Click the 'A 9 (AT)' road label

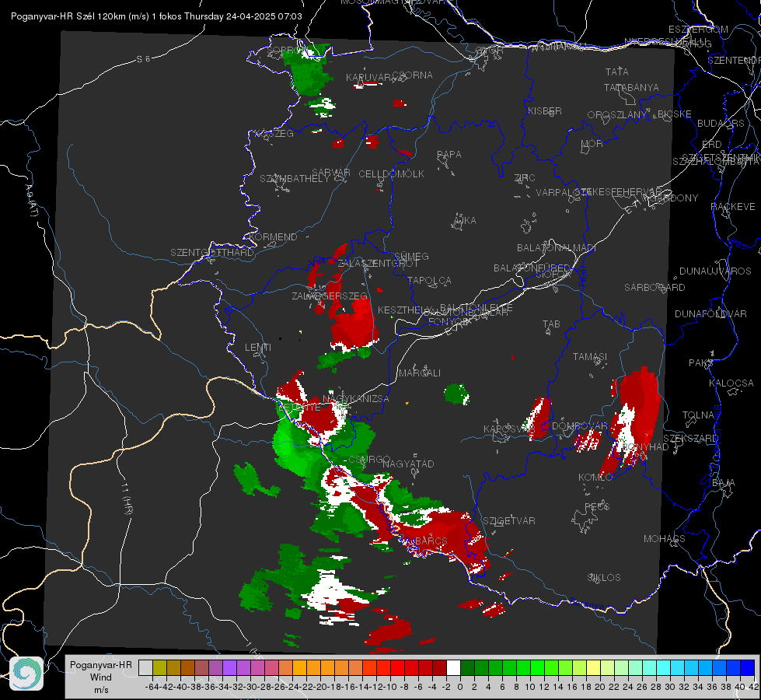coord(30,201)
